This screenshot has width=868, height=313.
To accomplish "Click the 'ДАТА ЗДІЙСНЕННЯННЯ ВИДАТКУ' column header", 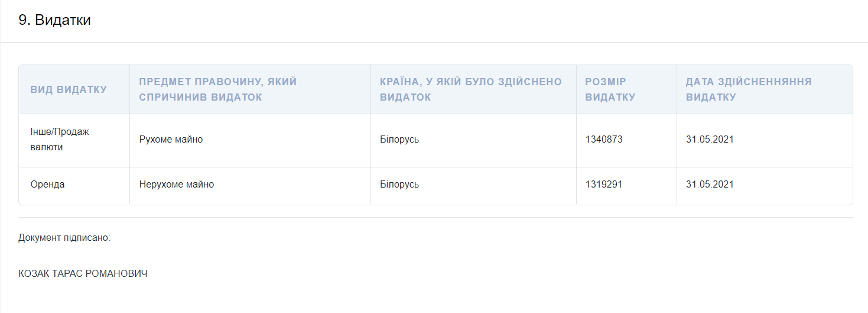I will [749, 89].
